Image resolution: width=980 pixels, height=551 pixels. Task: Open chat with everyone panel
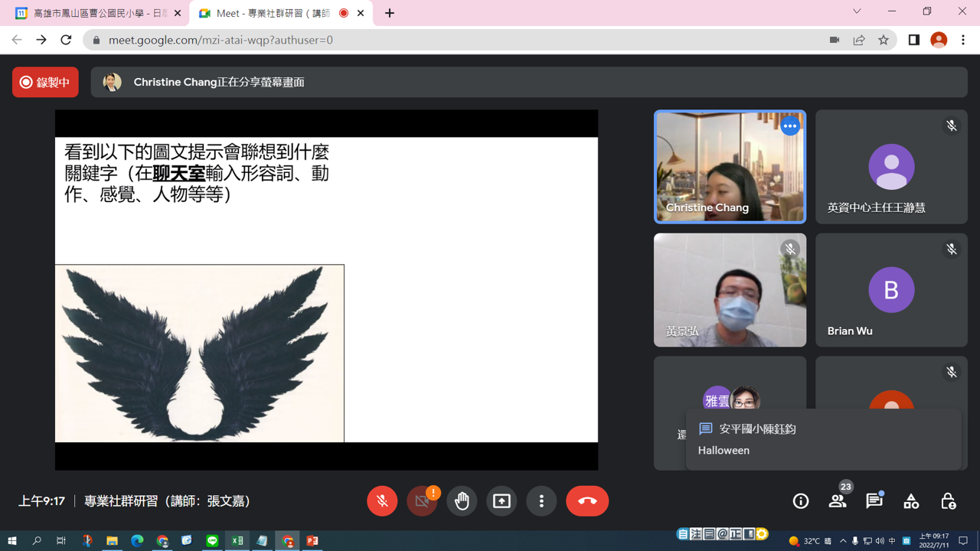[x=874, y=501]
